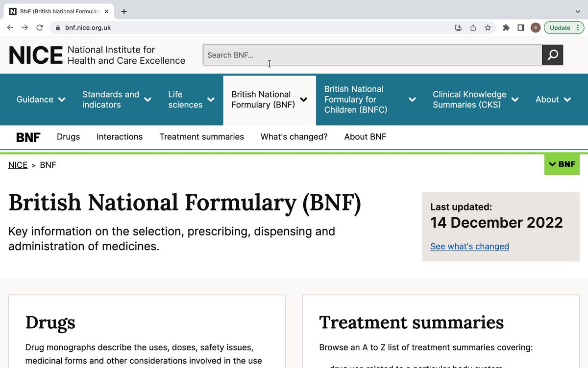Image resolution: width=588 pixels, height=368 pixels.
Task: Expand the Guidance menu
Action: (x=41, y=100)
